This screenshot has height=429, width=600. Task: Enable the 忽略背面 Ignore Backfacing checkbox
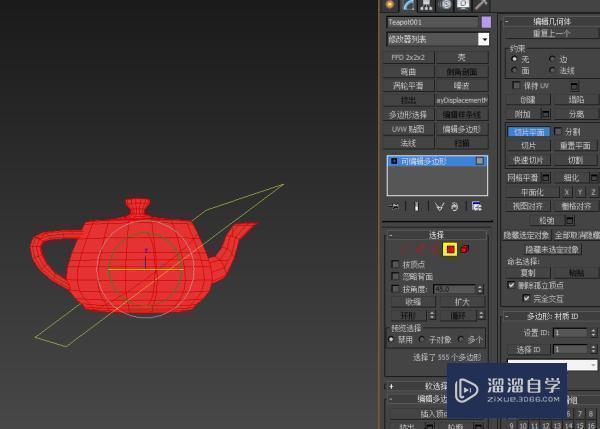point(395,276)
